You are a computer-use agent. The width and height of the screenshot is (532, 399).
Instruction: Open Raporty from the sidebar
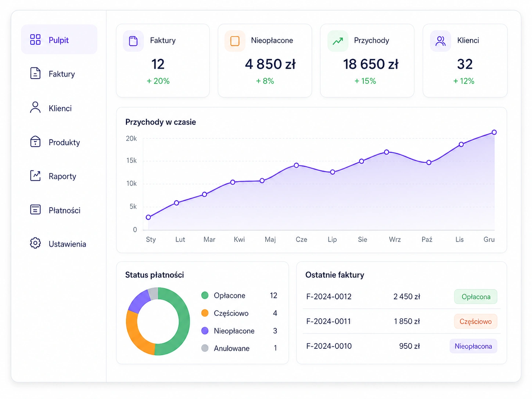coord(59,176)
